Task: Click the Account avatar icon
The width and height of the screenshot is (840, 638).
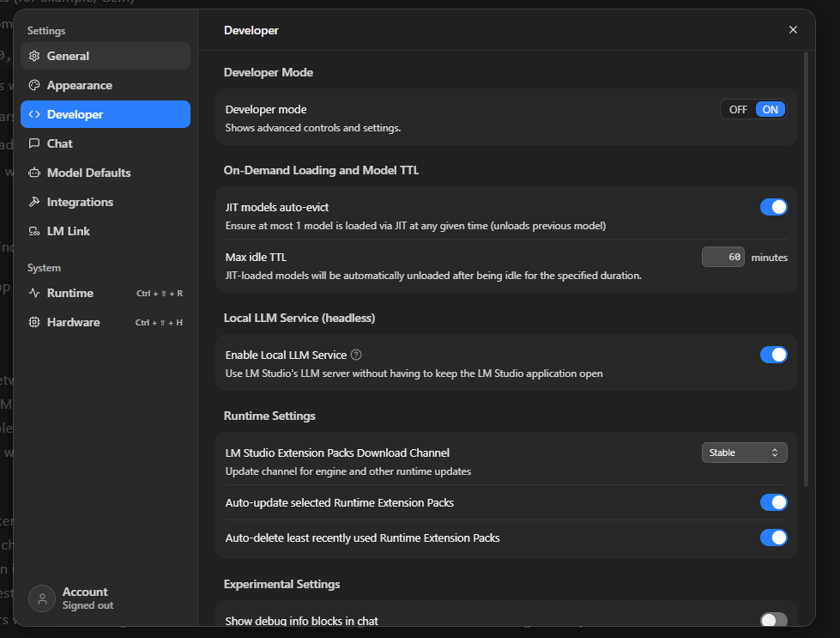Action: pos(42,599)
